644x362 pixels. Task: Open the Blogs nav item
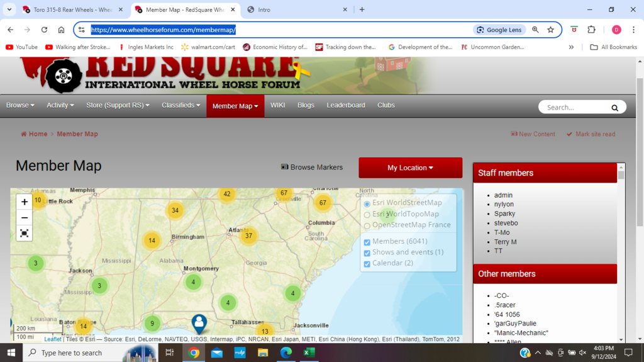pyautogui.click(x=306, y=105)
